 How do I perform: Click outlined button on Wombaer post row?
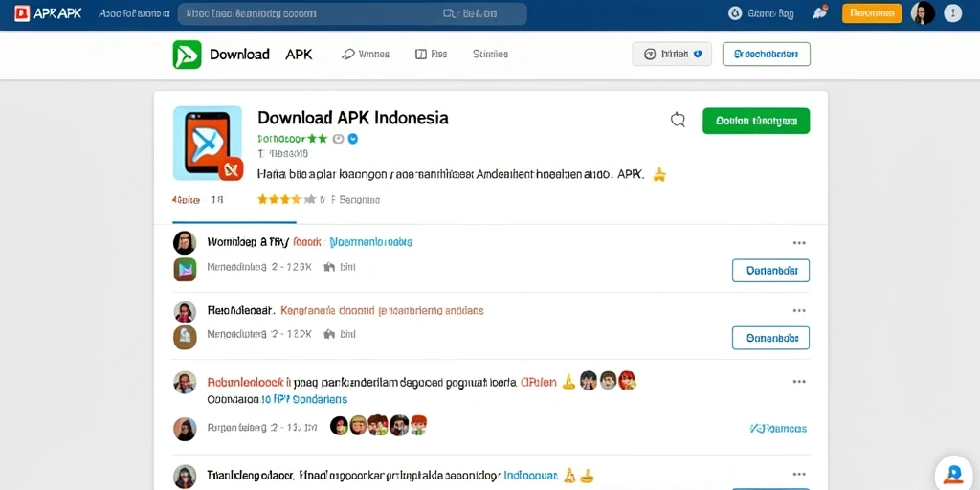coord(770,271)
